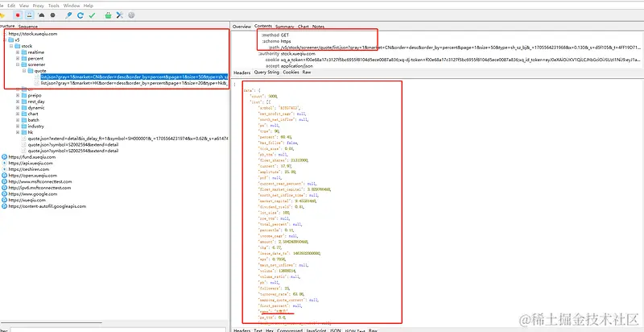This screenshot has height=332, width=644.
Task: Click the ':method GET' header row
Action: click(275, 35)
